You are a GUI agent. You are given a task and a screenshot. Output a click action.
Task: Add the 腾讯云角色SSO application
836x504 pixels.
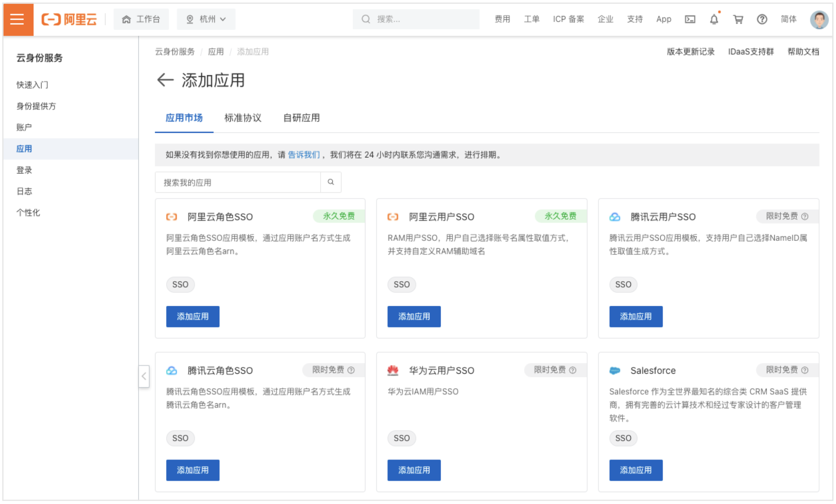click(x=193, y=470)
